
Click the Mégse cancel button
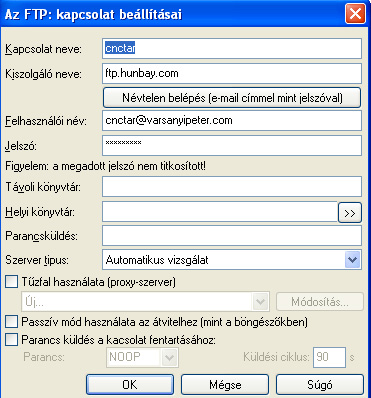[225, 385]
